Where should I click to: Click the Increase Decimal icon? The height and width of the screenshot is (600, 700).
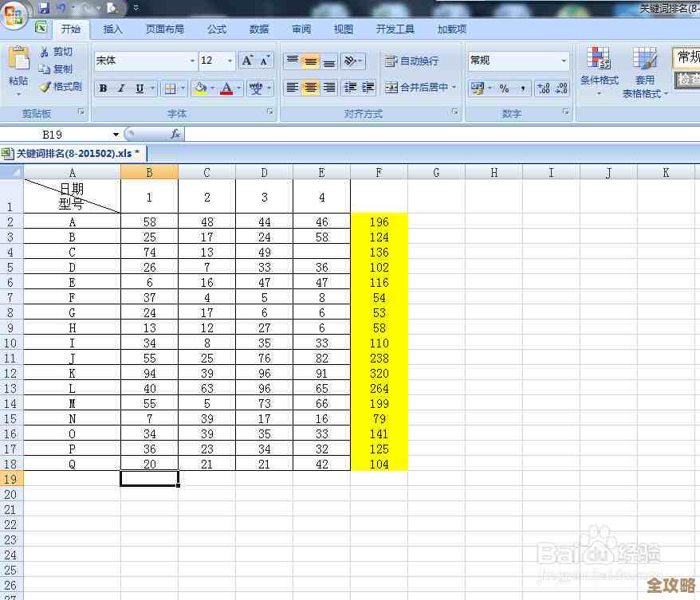point(543,88)
